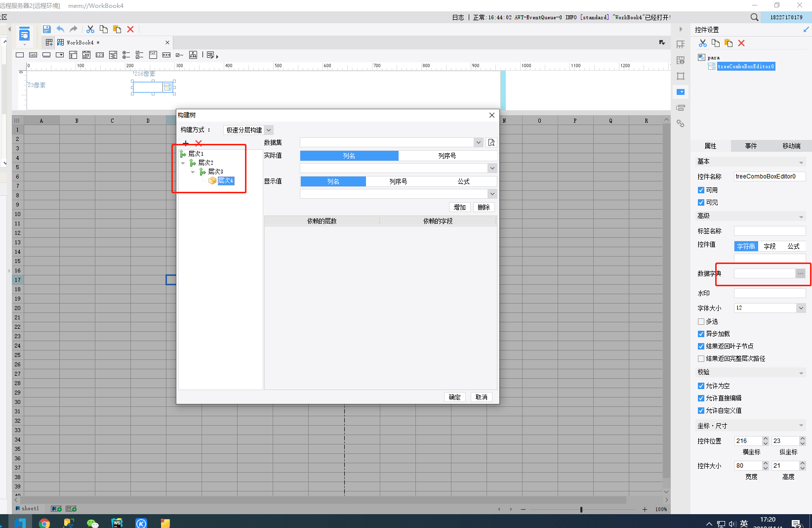The width and height of the screenshot is (812, 528).
Task: Select the date calendar widget icon
Action: [x=86, y=55]
